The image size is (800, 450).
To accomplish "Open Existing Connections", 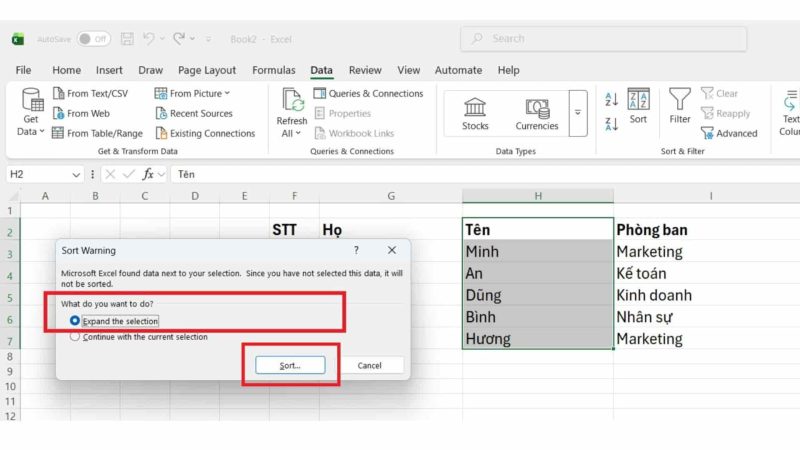I will pyautogui.click(x=205, y=133).
